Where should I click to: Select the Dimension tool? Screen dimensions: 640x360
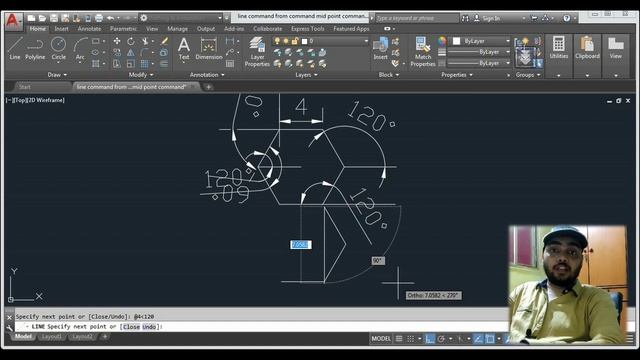click(x=209, y=48)
